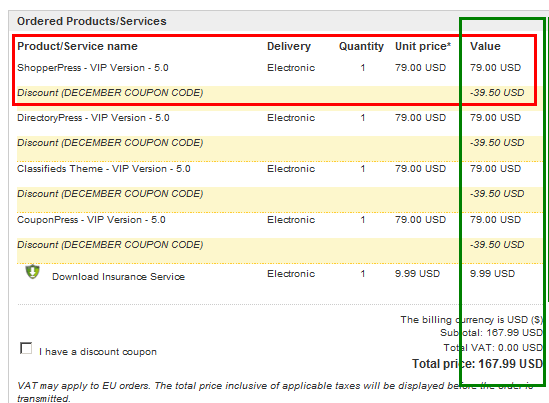Click the 'Subtotal: 167.99 USD' line

(x=491, y=333)
